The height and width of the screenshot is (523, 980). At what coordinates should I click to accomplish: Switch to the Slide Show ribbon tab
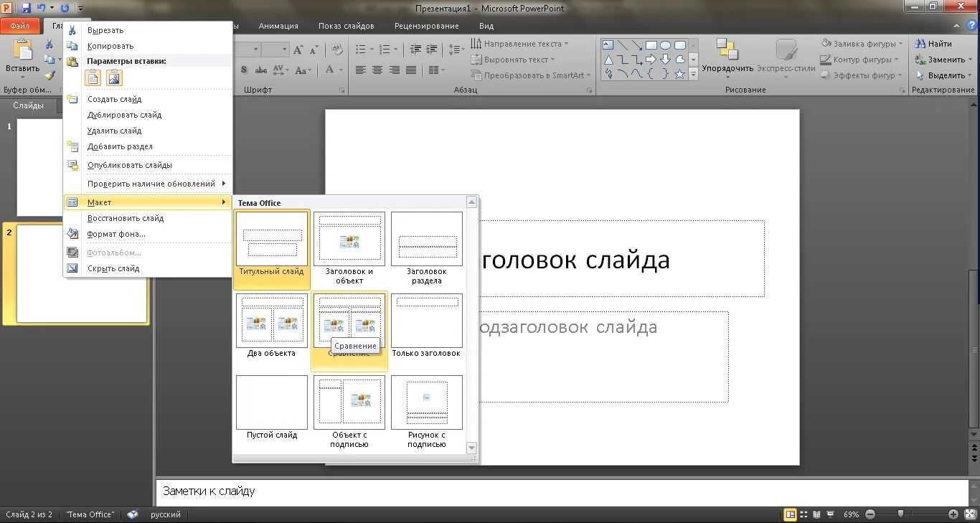coord(347,26)
